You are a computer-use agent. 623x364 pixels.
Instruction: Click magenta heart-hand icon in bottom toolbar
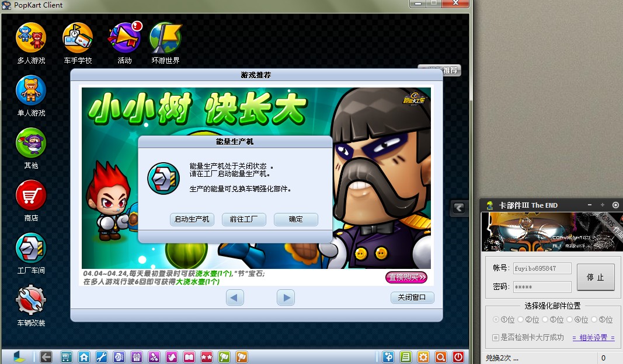point(172,357)
